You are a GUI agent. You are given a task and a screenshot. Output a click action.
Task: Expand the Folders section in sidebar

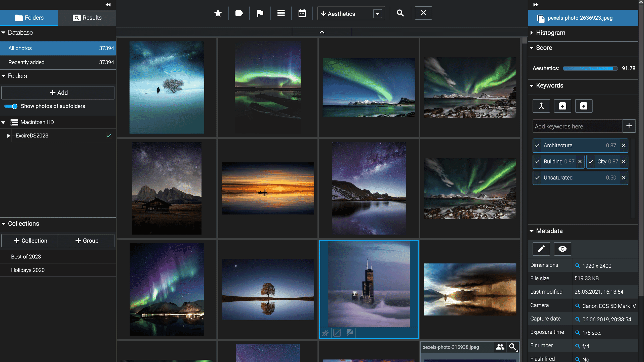point(4,76)
